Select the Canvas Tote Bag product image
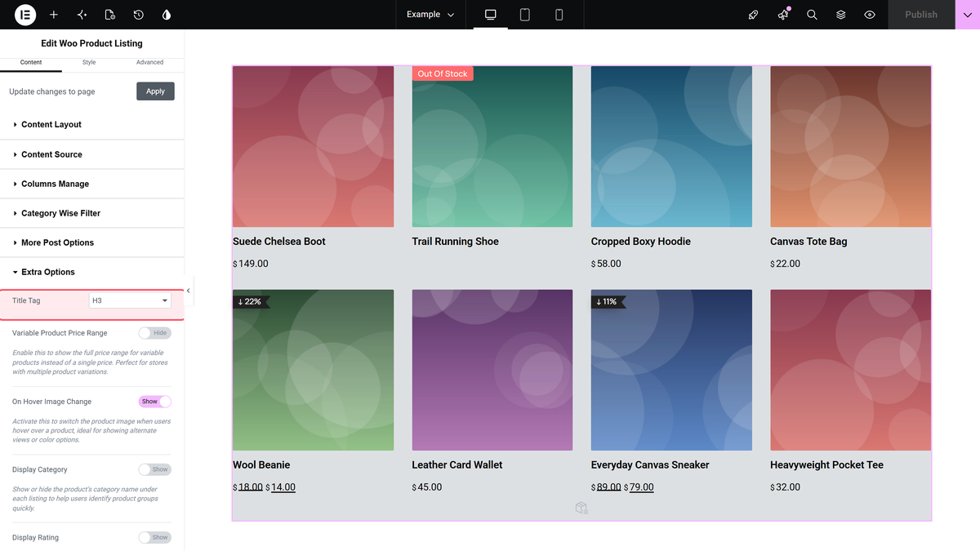Image resolution: width=980 pixels, height=551 pixels. point(850,147)
